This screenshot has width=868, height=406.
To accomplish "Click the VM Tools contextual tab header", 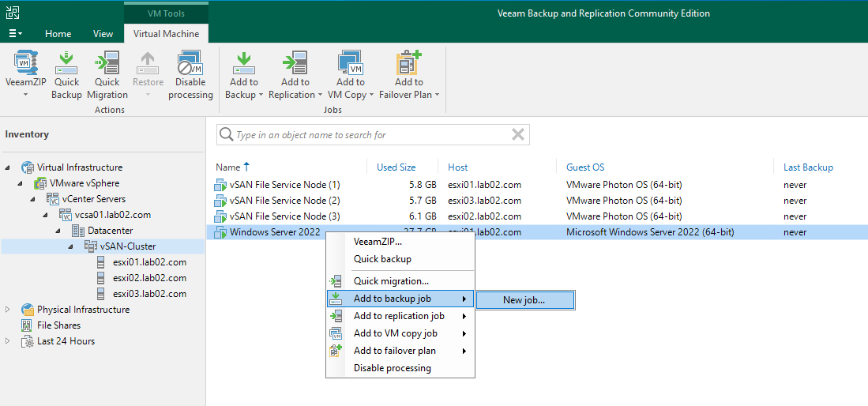I will pyautogui.click(x=166, y=13).
